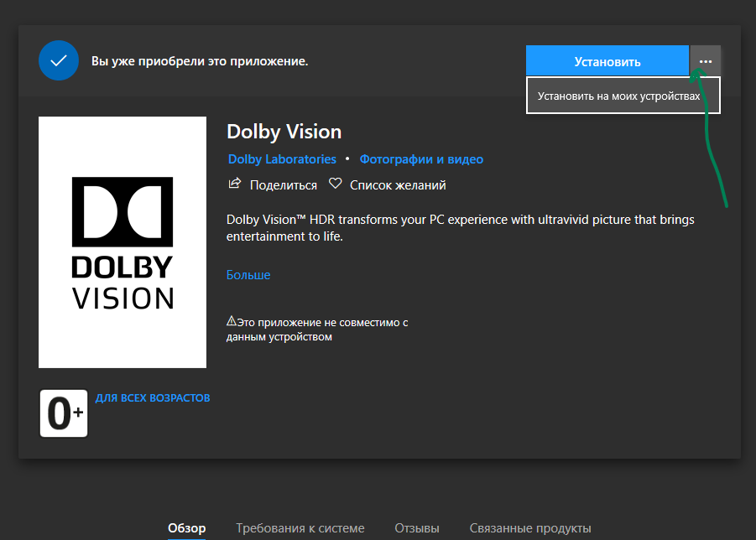Switch to the Обзор tab
The image size is (756, 540).
click(x=186, y=528)
